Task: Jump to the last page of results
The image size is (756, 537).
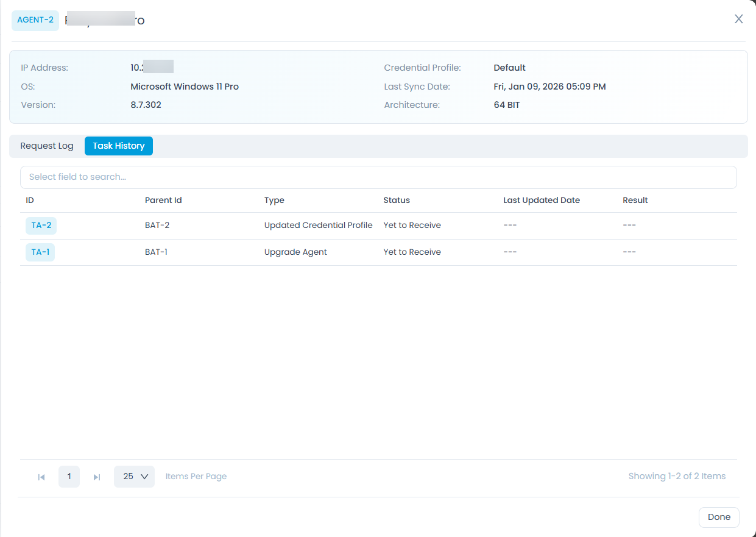Action: point(96,477)
